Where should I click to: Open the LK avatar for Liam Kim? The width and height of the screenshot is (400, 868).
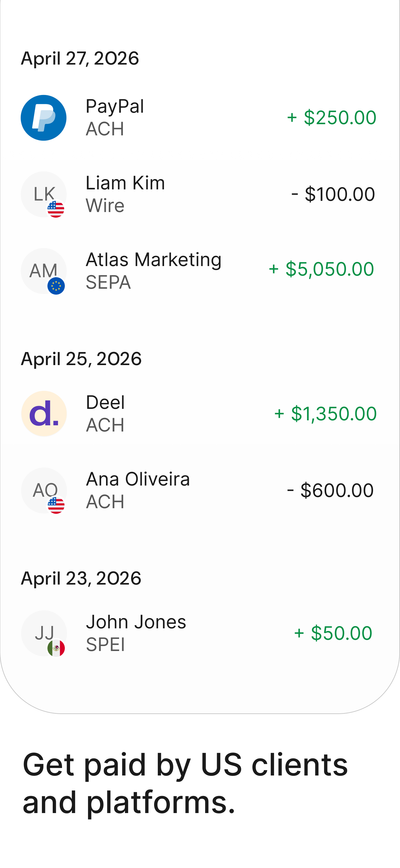(x=44, y=194)
